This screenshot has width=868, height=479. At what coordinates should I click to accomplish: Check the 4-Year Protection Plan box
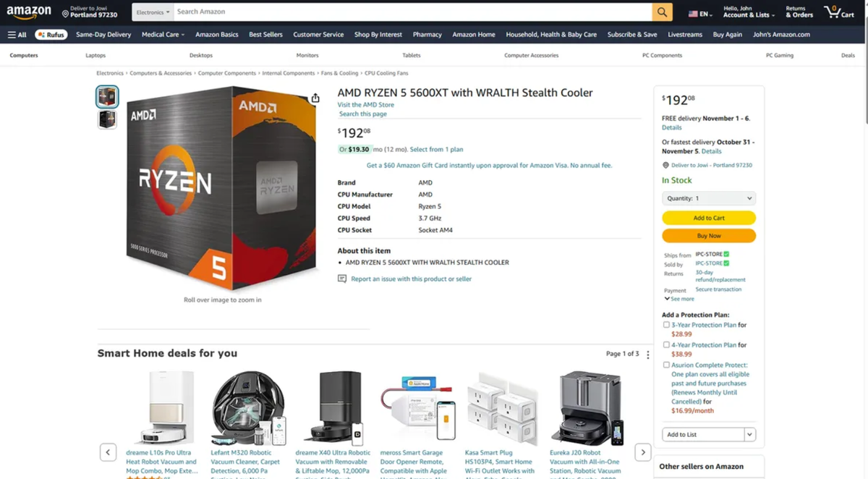(666, 345)
